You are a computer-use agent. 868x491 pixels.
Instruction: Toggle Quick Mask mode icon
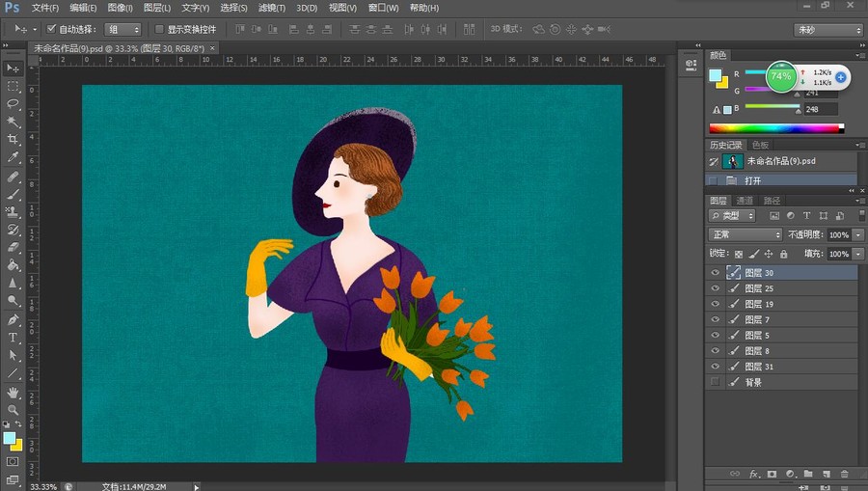13,461
